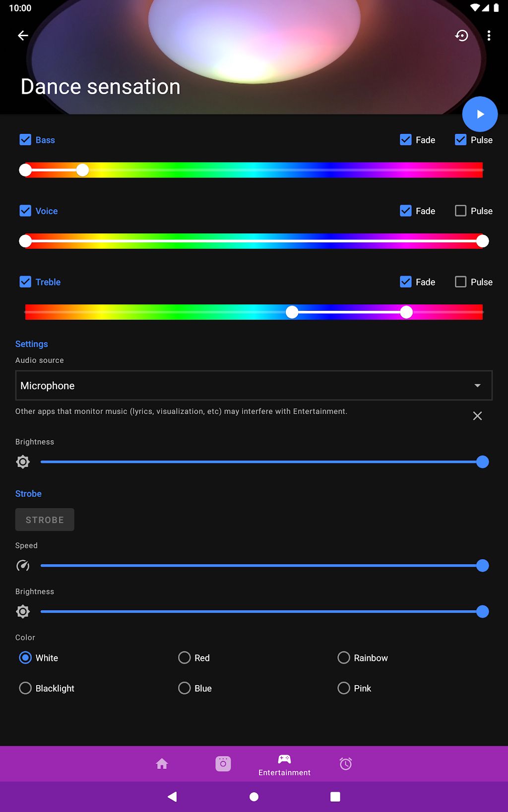Open the alarm clock icon in bottom bar
508x812 pixels.
pos(346,764)
